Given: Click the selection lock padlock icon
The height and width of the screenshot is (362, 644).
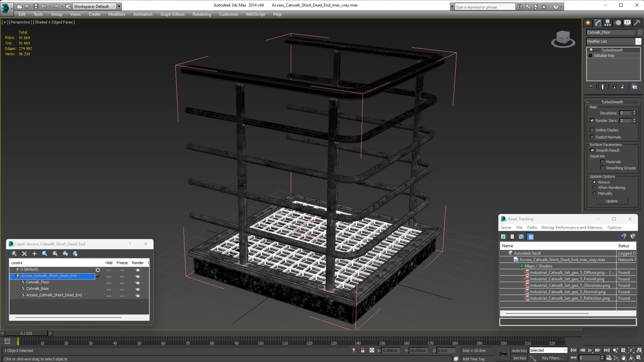Looking at the screenshot, I should point(363,350).
